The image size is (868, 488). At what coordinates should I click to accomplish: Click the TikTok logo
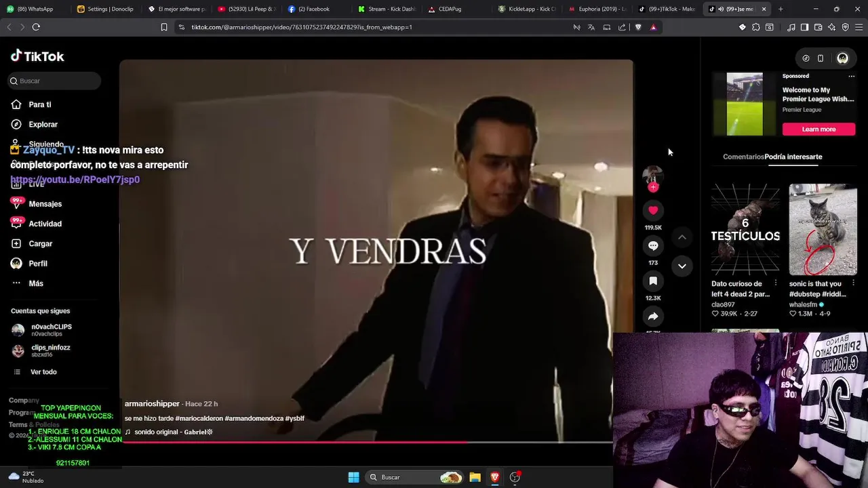point(37,56)
